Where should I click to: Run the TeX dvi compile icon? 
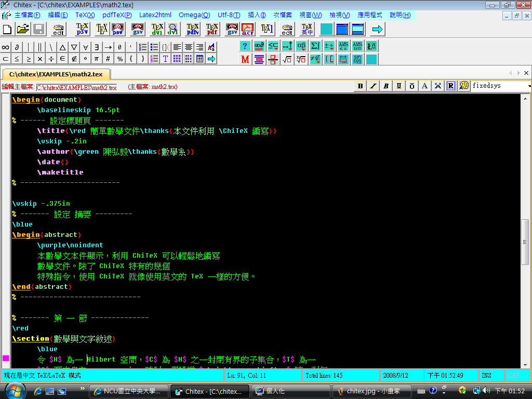[x=157, y=29]
